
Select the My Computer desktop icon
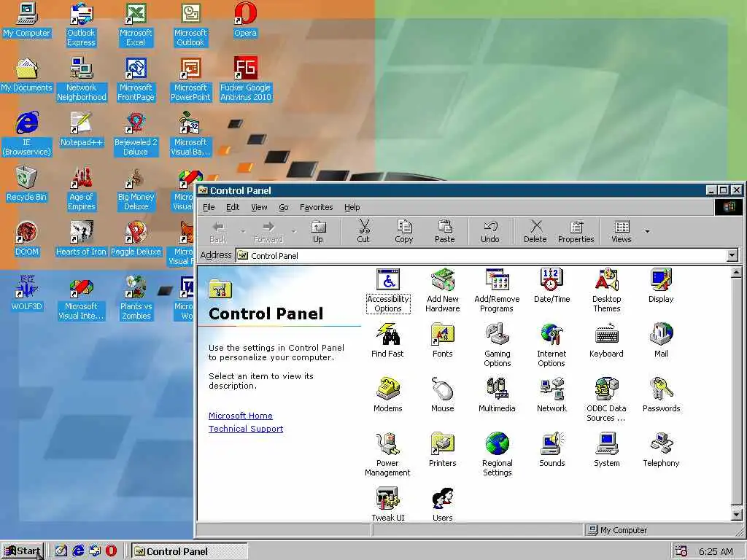coord(27,20)
